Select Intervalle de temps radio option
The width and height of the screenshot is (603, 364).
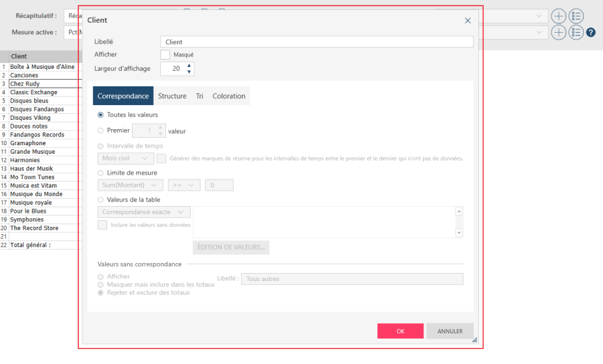[100, 146]
